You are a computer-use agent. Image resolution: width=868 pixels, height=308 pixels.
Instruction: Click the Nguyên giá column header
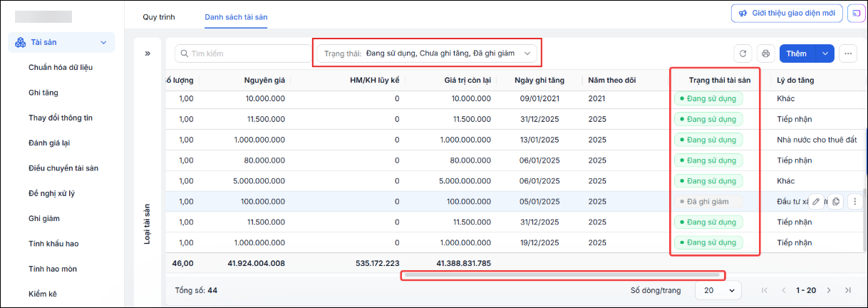[264, 80]
